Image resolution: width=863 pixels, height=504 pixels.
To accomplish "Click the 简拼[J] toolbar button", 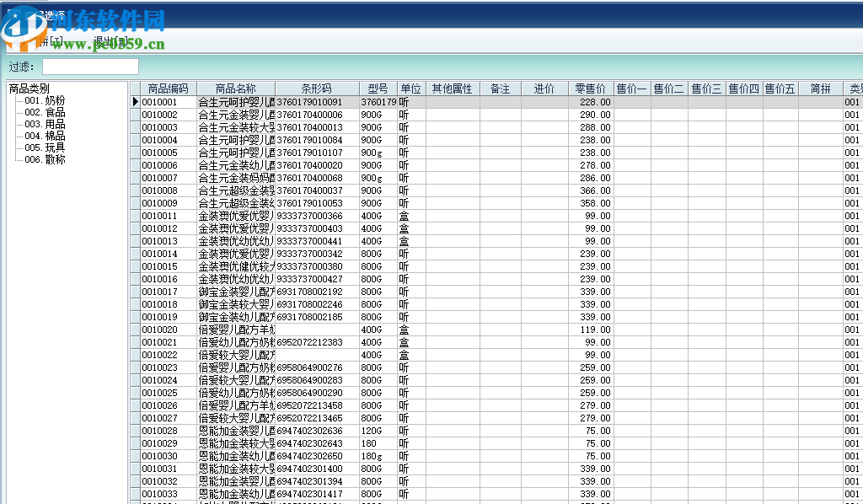I will click(46, 40).
